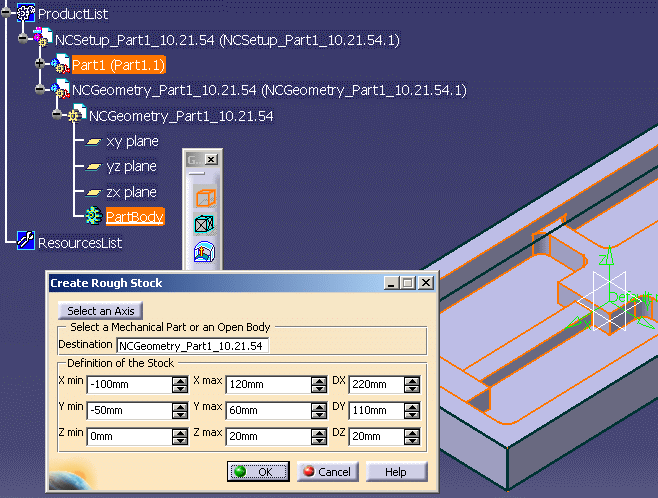Click the crossed-box icon in floating toolbar
The width and height of the screenshot is (658, 498).
tap(205, 225)
